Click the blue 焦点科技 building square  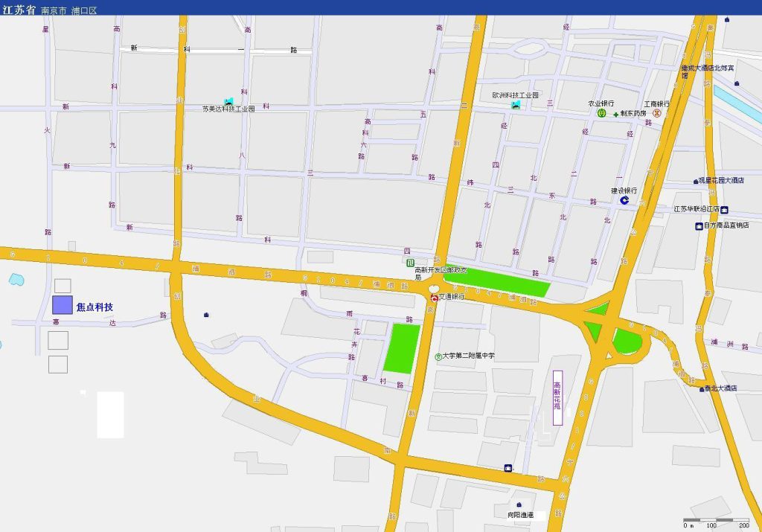63,305
